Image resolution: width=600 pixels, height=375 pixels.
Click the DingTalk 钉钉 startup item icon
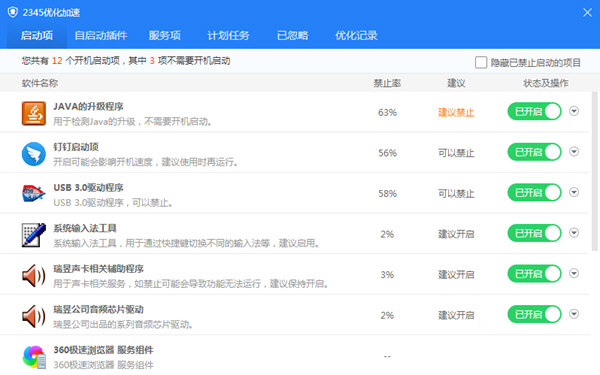(34, 154)
